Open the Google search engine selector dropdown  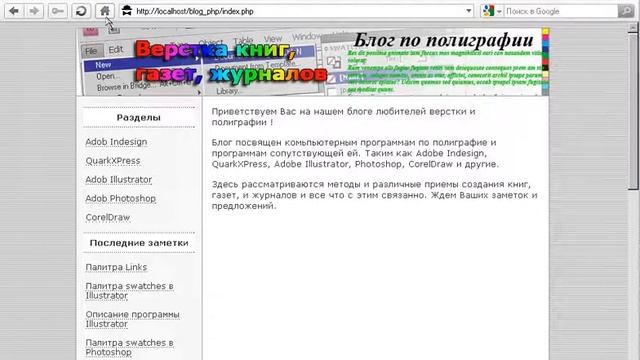pos(492,11)
